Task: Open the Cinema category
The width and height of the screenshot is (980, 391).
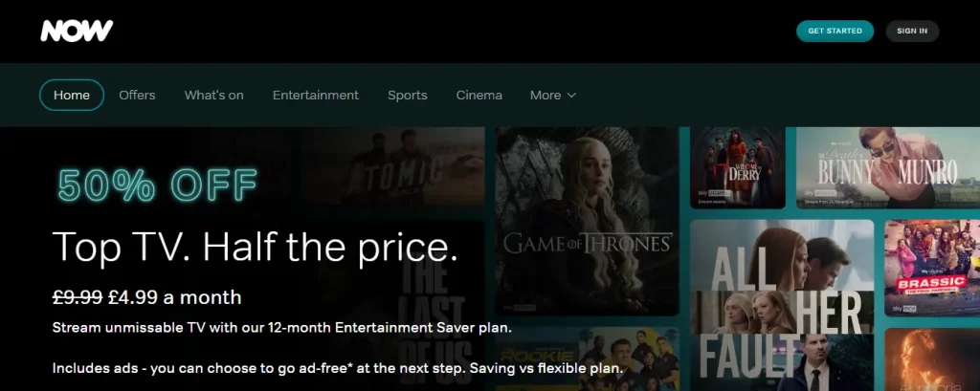Action: [x=479, y=95]
